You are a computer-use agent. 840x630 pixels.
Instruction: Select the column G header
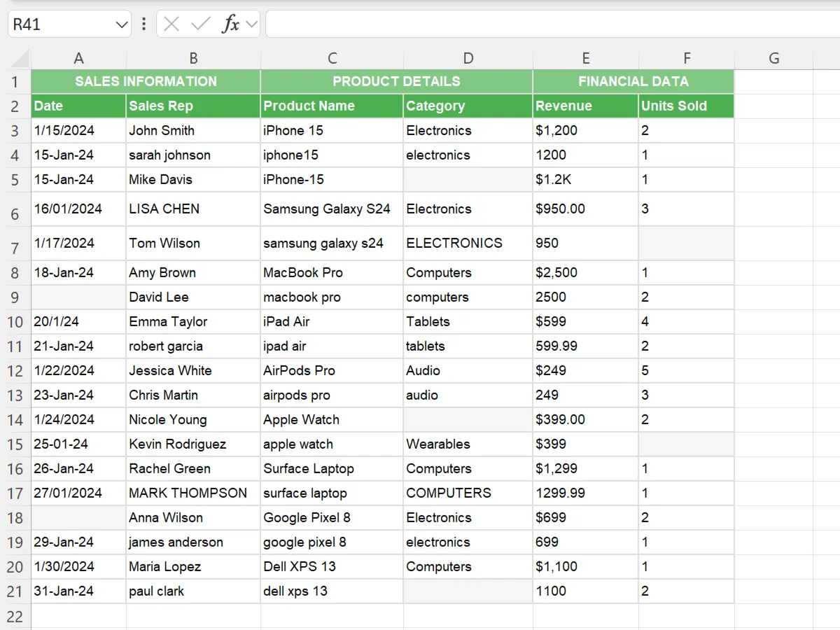[x=774, y=57]
